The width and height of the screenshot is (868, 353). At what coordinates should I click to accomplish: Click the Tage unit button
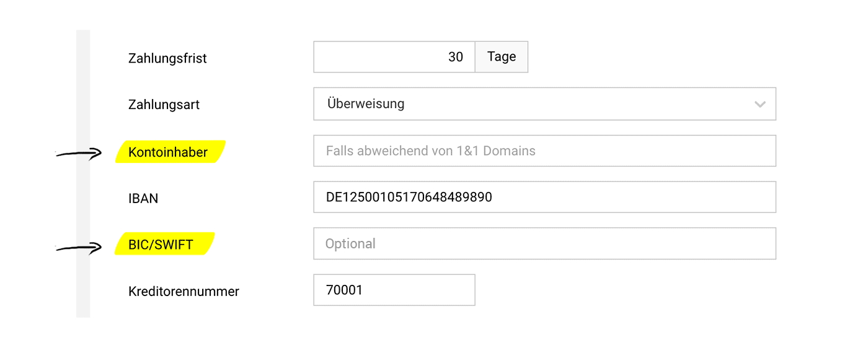tap(502, 57)
